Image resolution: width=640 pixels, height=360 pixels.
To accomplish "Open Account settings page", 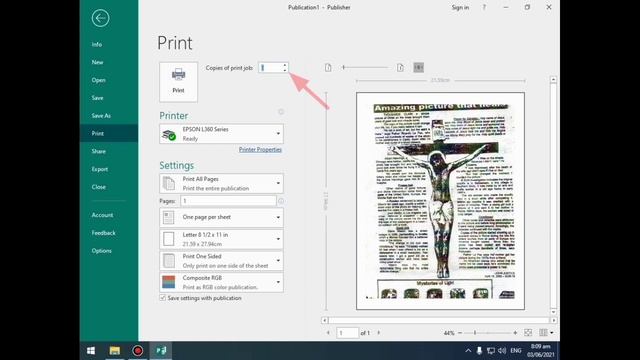I will pyautogui.click(x=102, y=215).
